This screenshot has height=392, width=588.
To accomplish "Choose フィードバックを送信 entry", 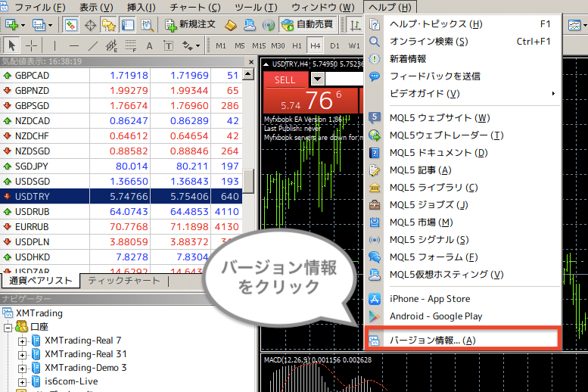I will point(462,76).
